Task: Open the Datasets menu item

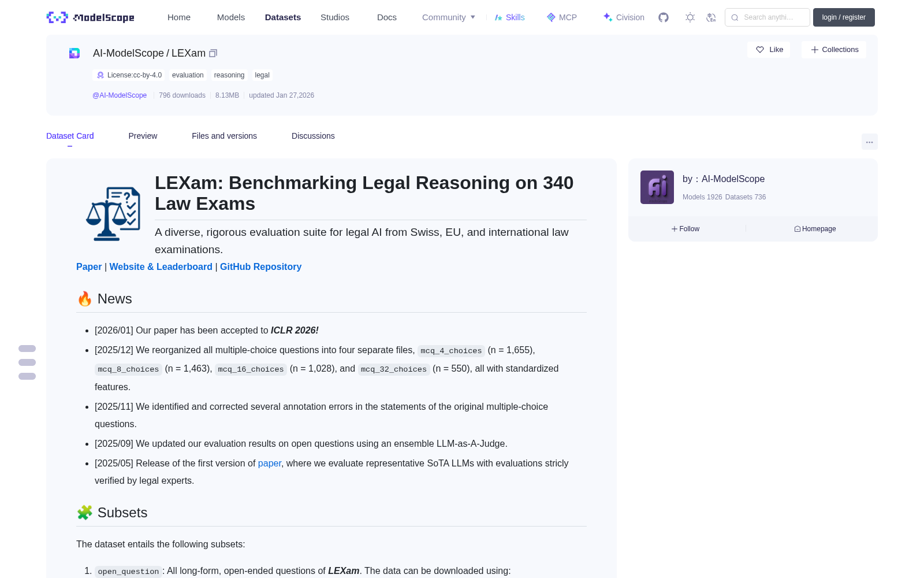Action: 283,17
